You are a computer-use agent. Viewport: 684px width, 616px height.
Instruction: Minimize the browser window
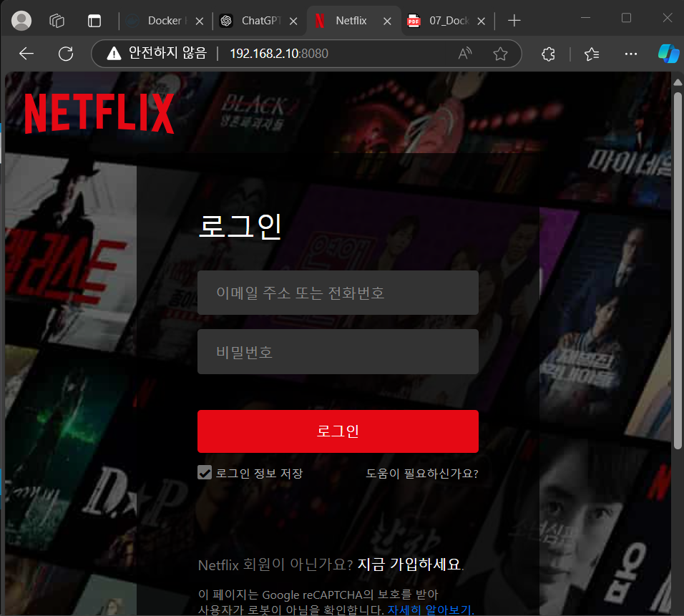(x=586, y=18)
